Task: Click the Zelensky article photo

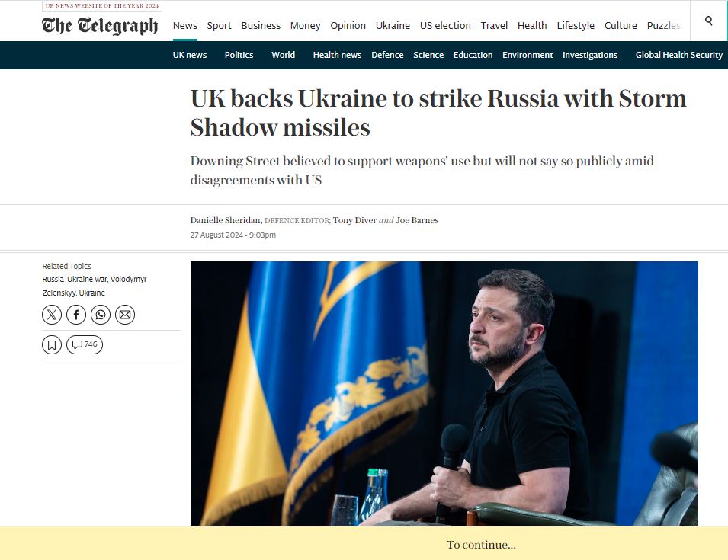Action: pos(444,393)
